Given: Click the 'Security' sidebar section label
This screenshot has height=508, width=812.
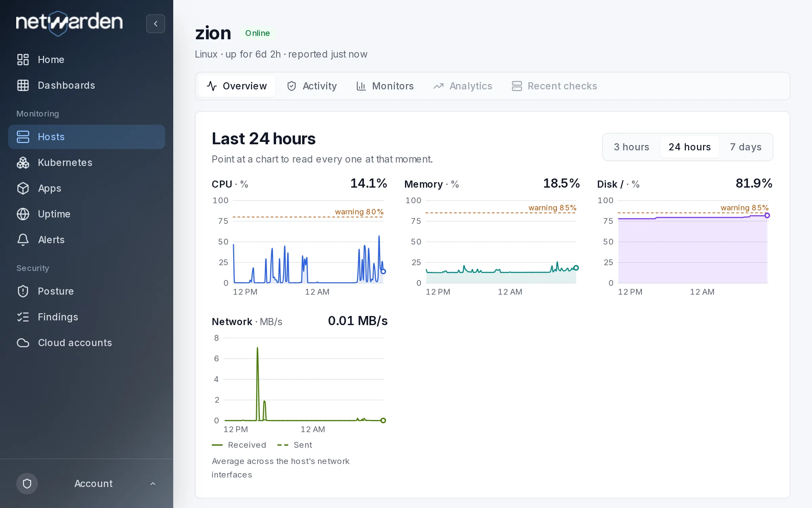Looking at the screenshot, I should pos(33,268).
